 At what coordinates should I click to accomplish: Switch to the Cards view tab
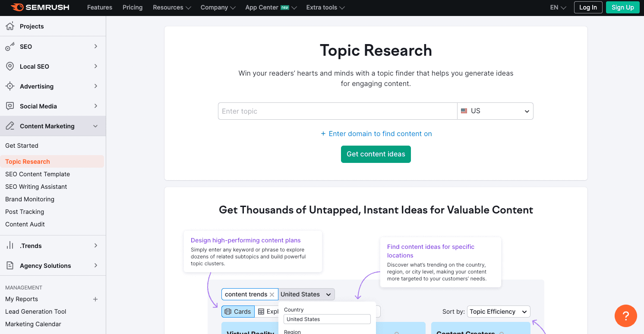coord(238,312)
